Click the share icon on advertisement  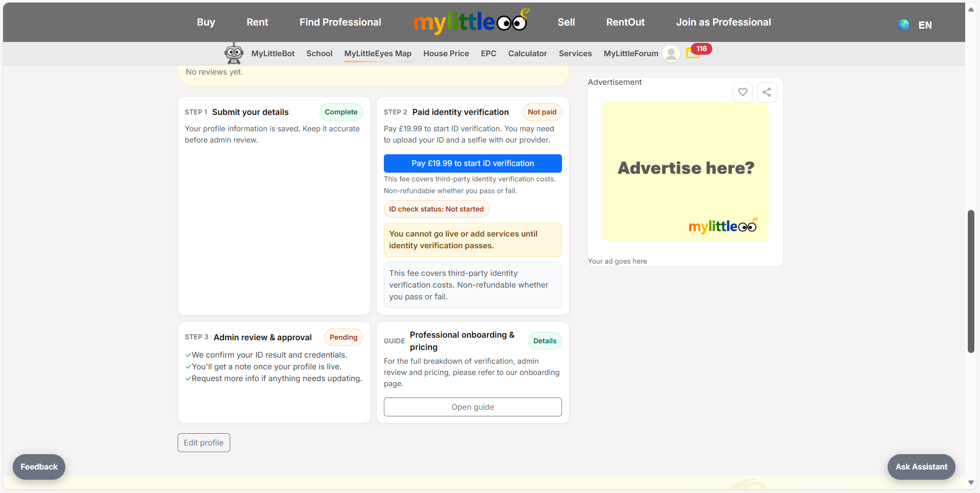(767, 92)
